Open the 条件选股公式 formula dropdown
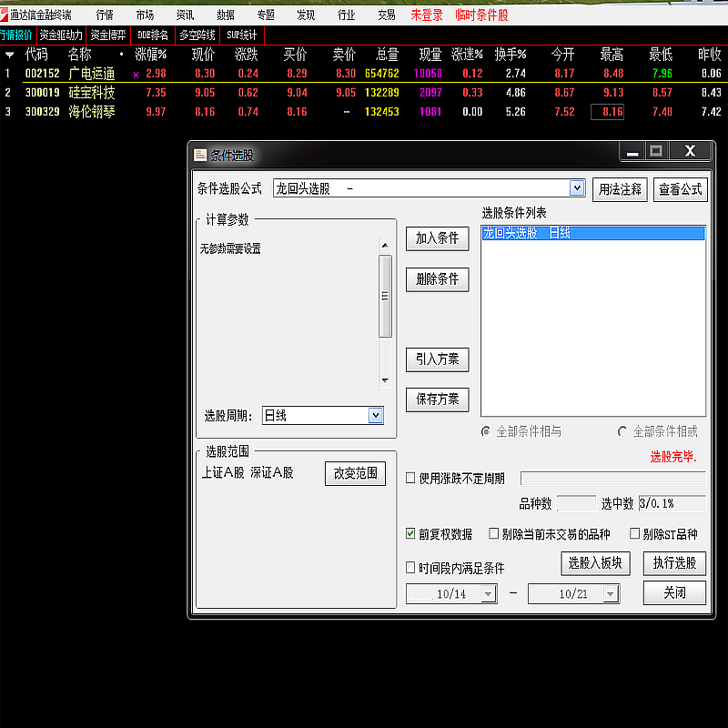 pos(576,188)
